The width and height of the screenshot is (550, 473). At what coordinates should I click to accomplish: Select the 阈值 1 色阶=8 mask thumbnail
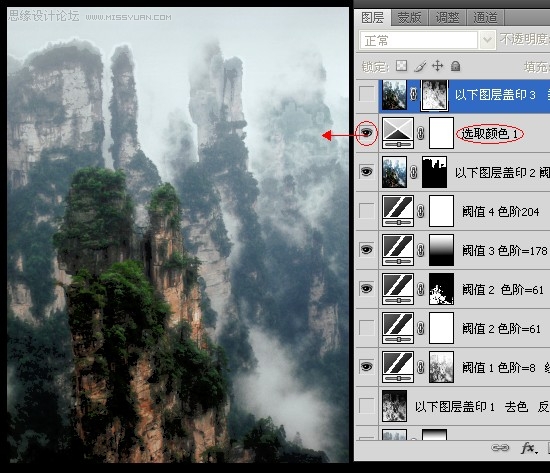[x=441, y=367]
